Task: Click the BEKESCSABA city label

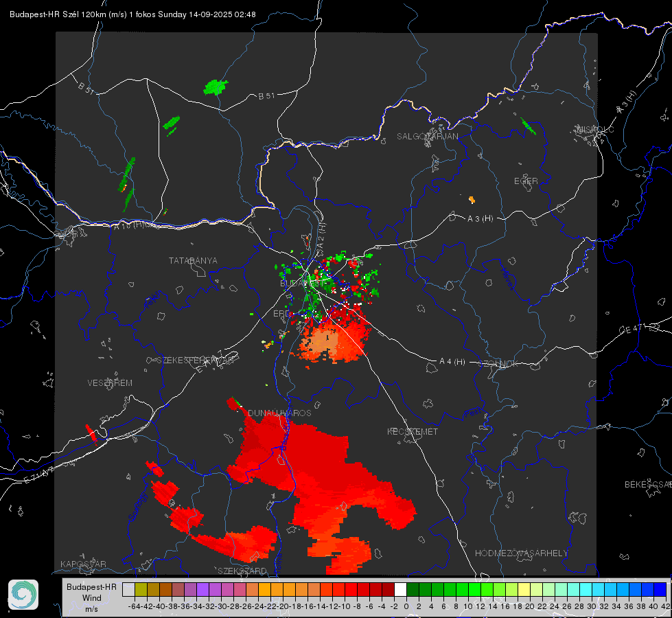Action: pos(648,484)
